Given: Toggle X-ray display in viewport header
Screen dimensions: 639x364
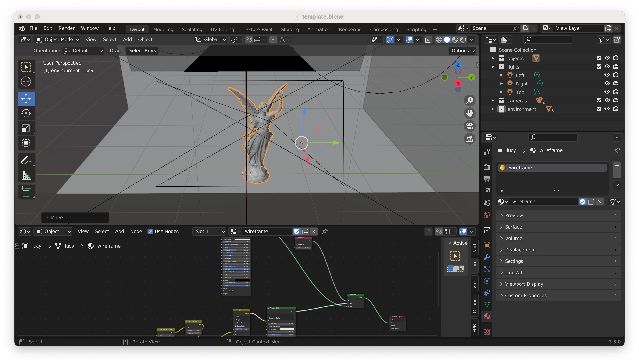Looking at the screenshot, I should pos(428,40).
